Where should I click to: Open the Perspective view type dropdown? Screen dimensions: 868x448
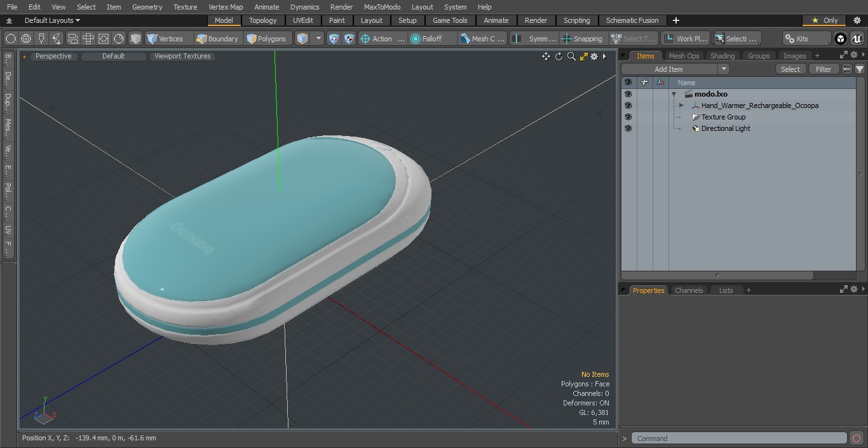pyautogui.click(x=53, y=57)
